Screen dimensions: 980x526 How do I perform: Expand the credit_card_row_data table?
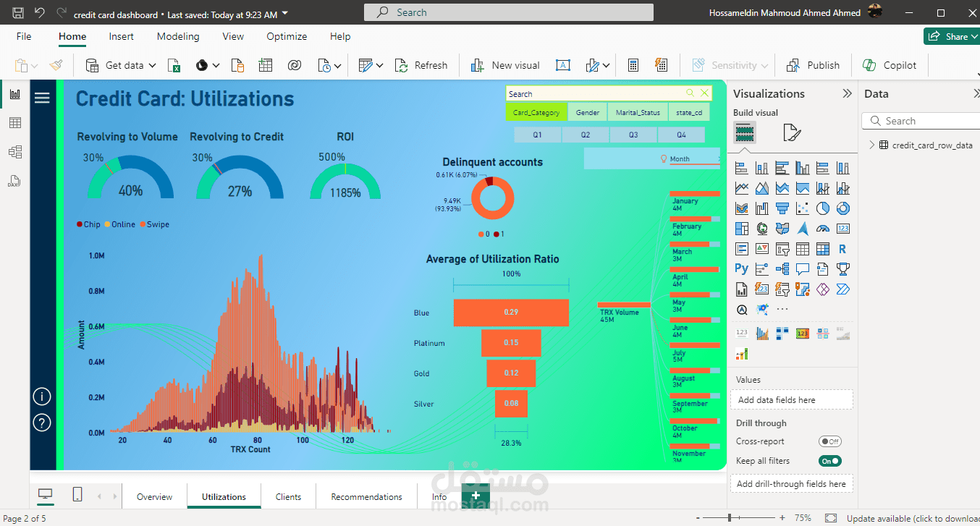[871, 145]
